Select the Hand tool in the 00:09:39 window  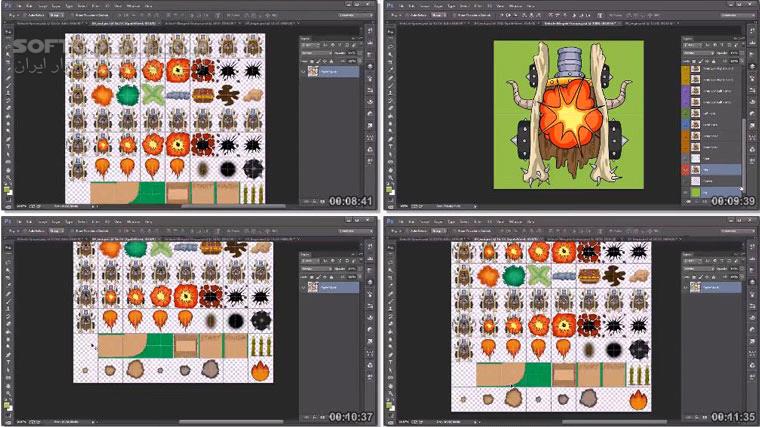391,170
